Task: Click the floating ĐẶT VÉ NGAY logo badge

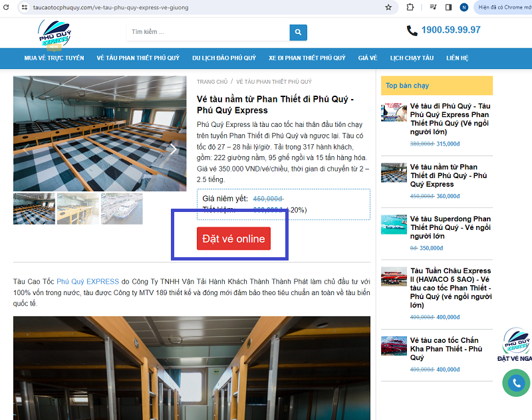Action: [516, 344]
